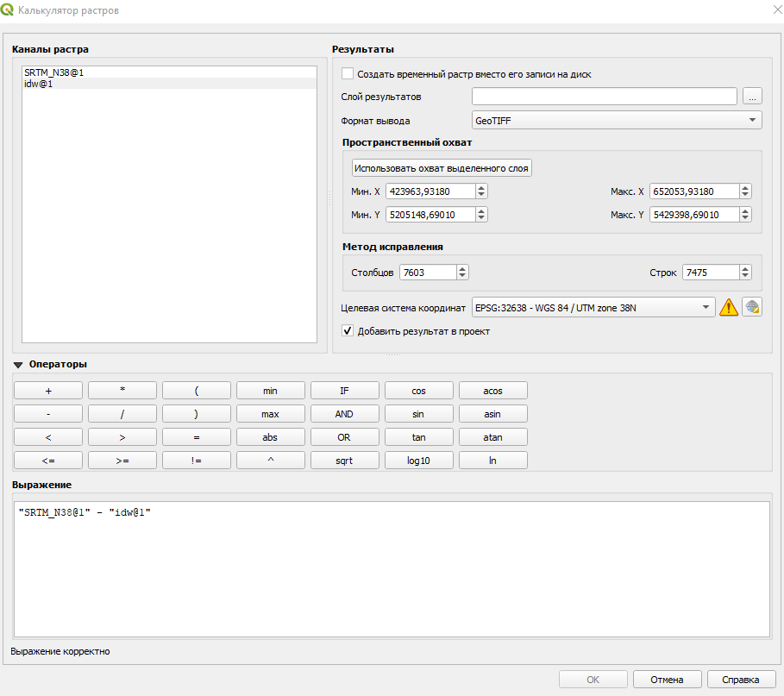Insert multiply operator

pos(122,391)
